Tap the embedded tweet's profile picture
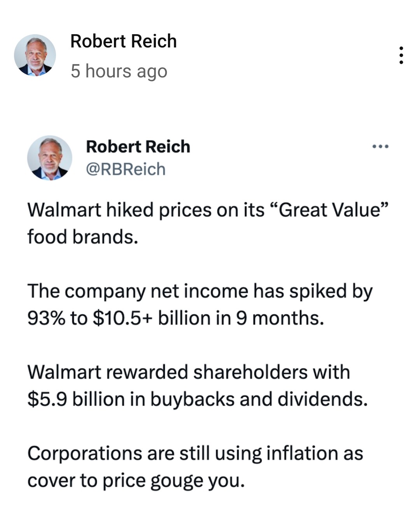This screenshot has width=420, height=531. click(x=49, y=158)
